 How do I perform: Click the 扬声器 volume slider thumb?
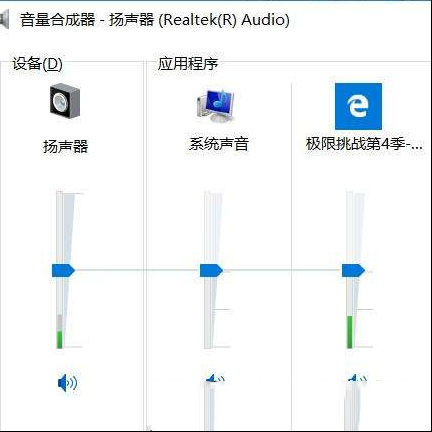tap(63, 270)
